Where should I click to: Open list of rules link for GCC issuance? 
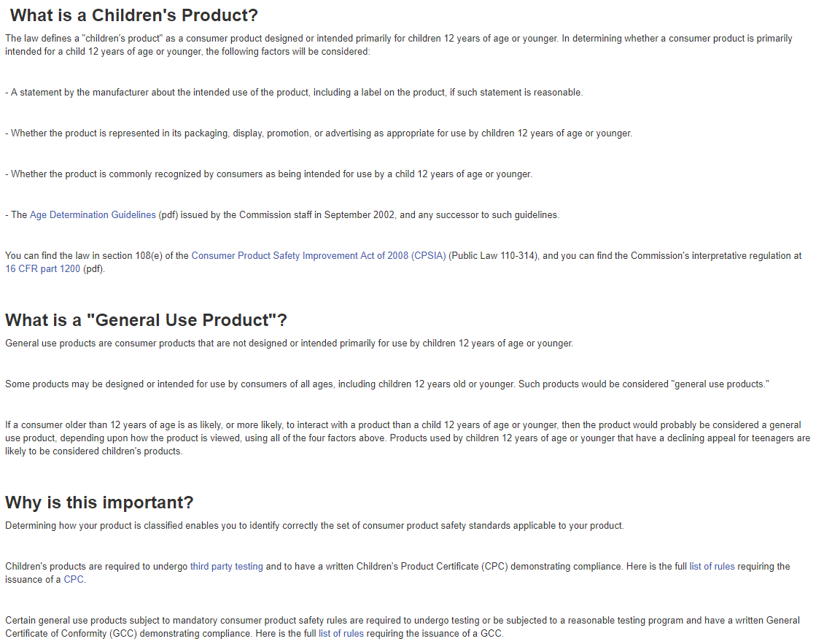pyautogui.click(x=341, y=634)
